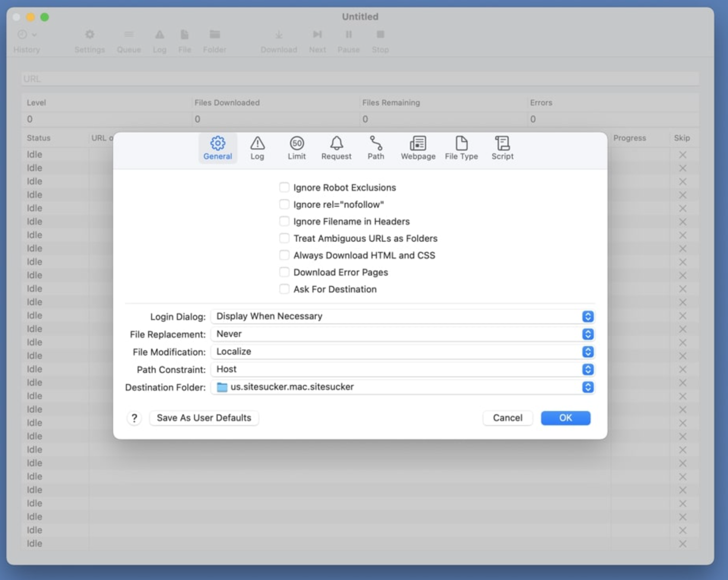The image size is (728, 580).
Task: Enable Ask For Destination checkbox
Action: coord(284,289)
